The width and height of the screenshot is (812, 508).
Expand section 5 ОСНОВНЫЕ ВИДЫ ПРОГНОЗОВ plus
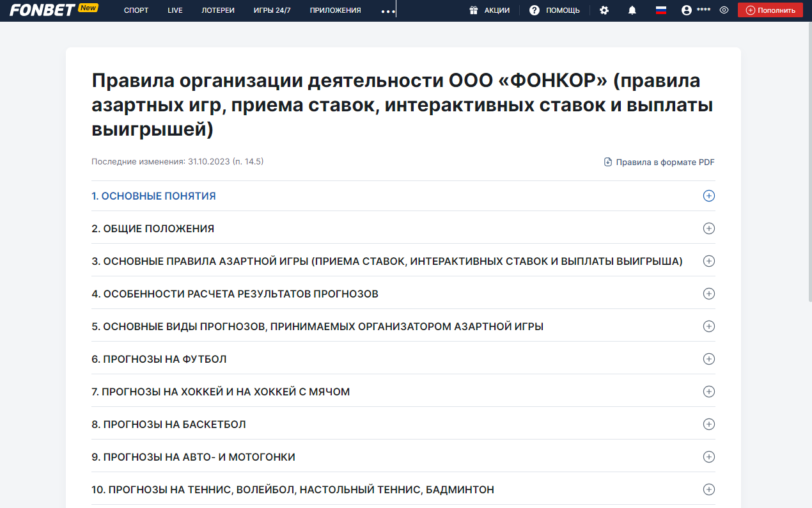point(708,326)
